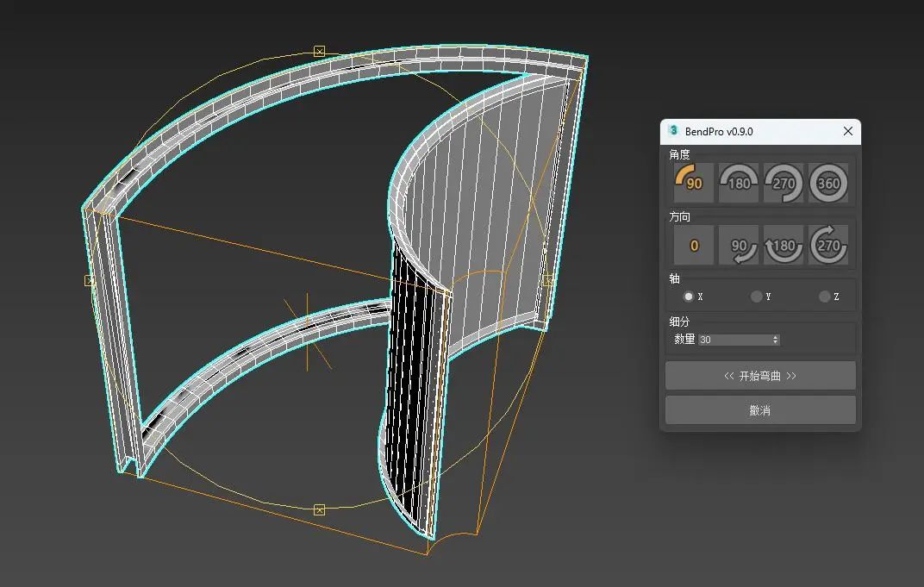Set bend angle to 270 degrees
Viewport: 924px width, 587px height.
pos(784,183)
